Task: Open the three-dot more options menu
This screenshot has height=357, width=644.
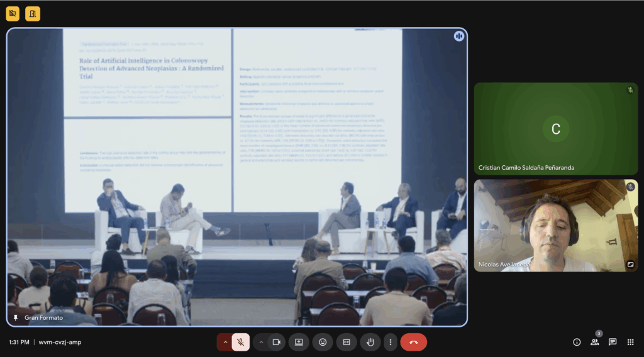Action: click(x=391, y=342)
